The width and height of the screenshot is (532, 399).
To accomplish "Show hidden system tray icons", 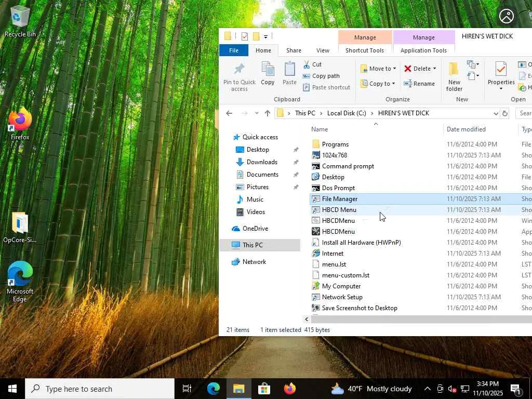I will click(x=428, y=389).
